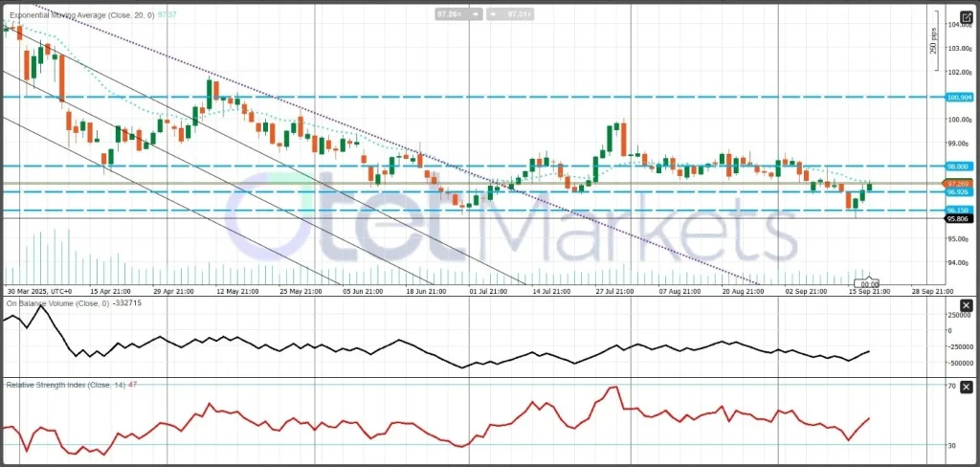Click the 96.926 horizontal line price label

[x=960, y=192]
